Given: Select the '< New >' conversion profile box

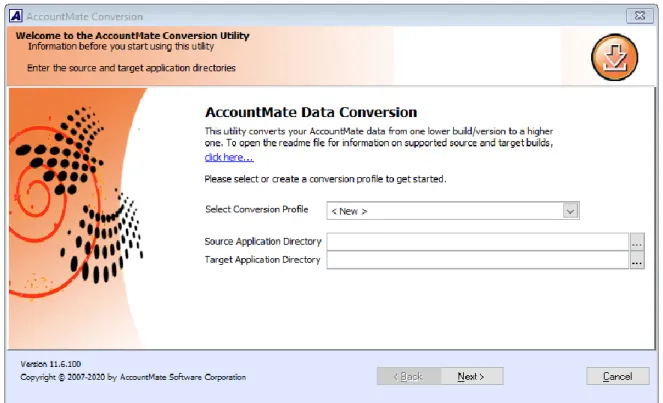Looking at the screenshot, I should coord(453,211).
